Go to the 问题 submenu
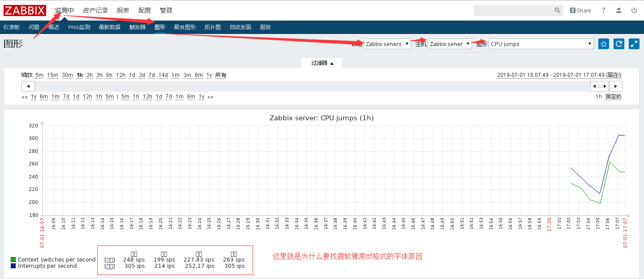Image resolution: width=644 pixels, height=279 pixels. tap(34, 27)
